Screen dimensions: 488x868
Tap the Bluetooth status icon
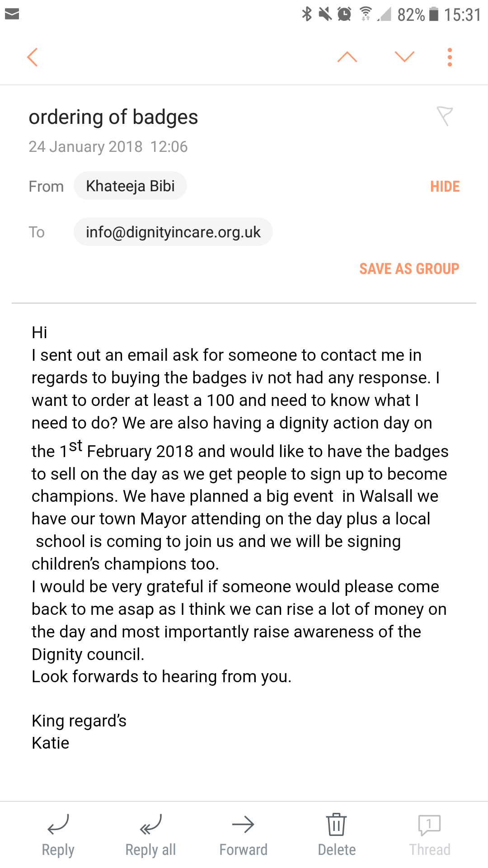tap(307, 14)
